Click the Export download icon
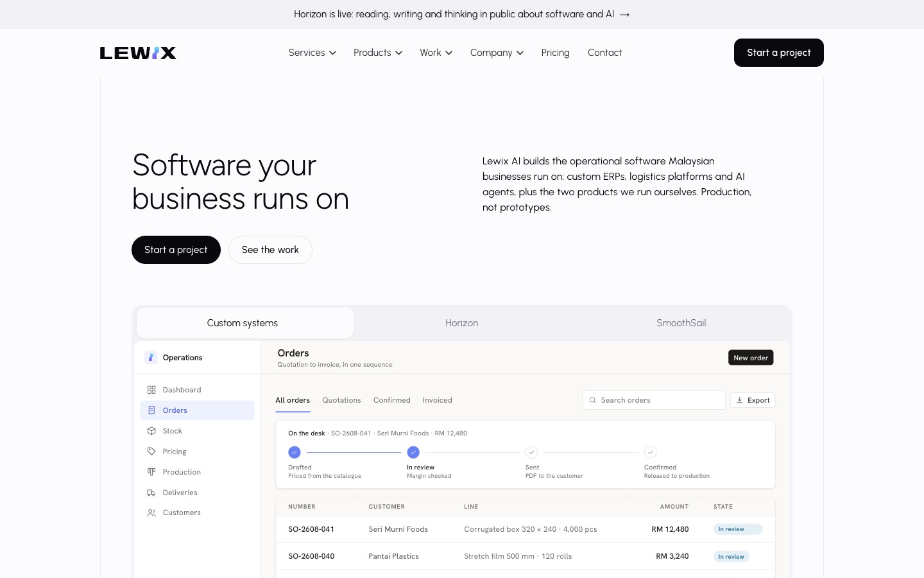 739,400
